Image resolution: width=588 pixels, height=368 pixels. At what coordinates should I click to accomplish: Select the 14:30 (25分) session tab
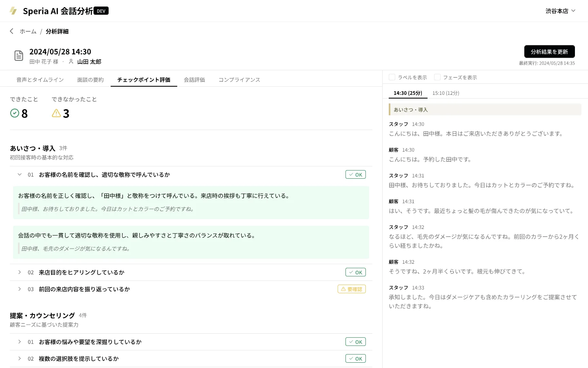pos(408,93)
